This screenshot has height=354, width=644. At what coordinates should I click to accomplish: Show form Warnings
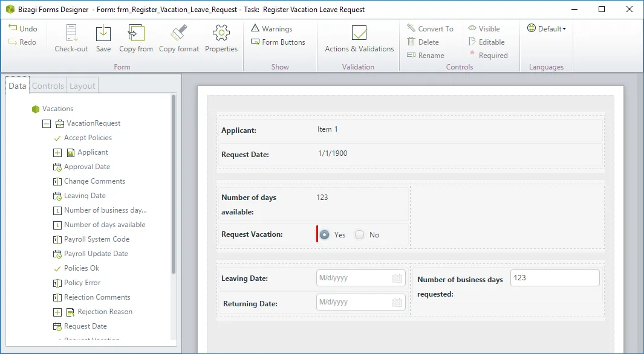tap(272, 28)
